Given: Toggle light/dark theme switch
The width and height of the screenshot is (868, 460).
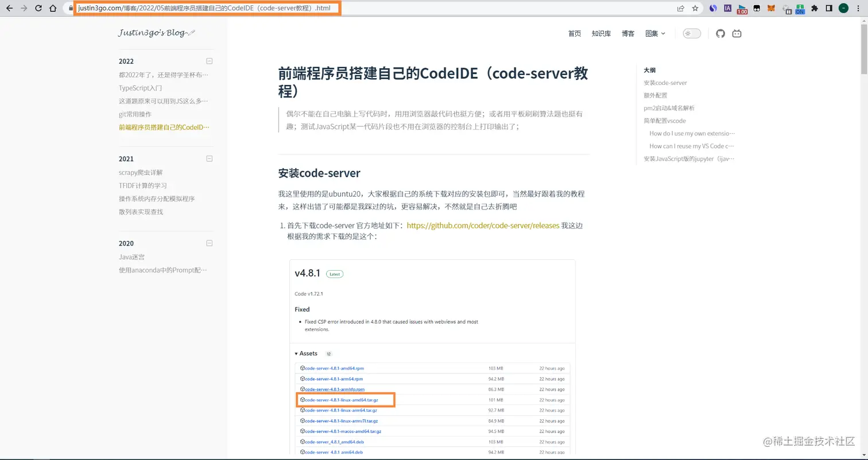Looking at the screenshot, I should pos(692,33).
